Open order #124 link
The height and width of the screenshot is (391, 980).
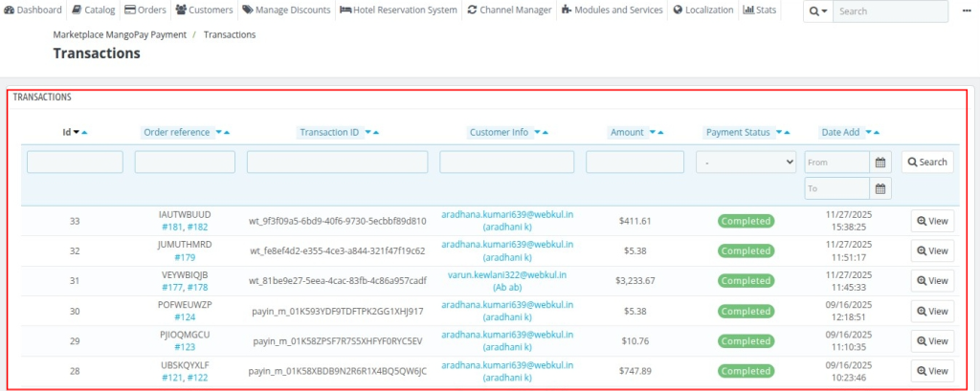coord(185,317)
